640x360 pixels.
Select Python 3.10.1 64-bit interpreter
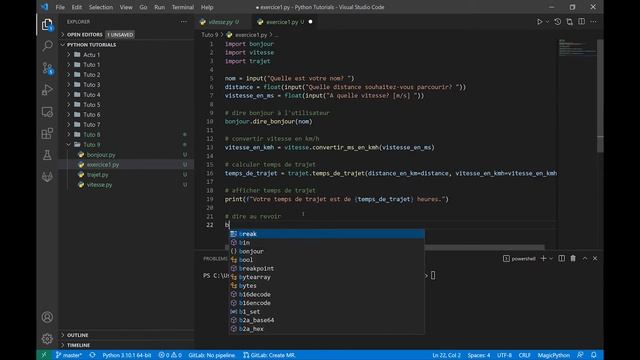[x=127, y=355]
